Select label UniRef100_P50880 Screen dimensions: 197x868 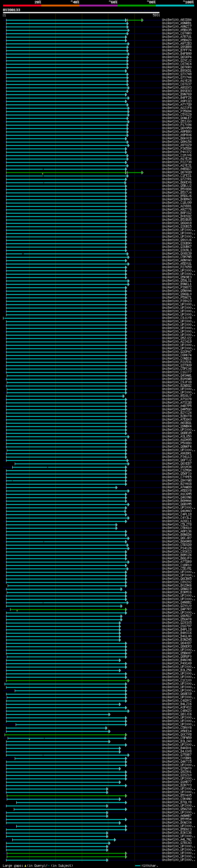(x=177, y=443)
